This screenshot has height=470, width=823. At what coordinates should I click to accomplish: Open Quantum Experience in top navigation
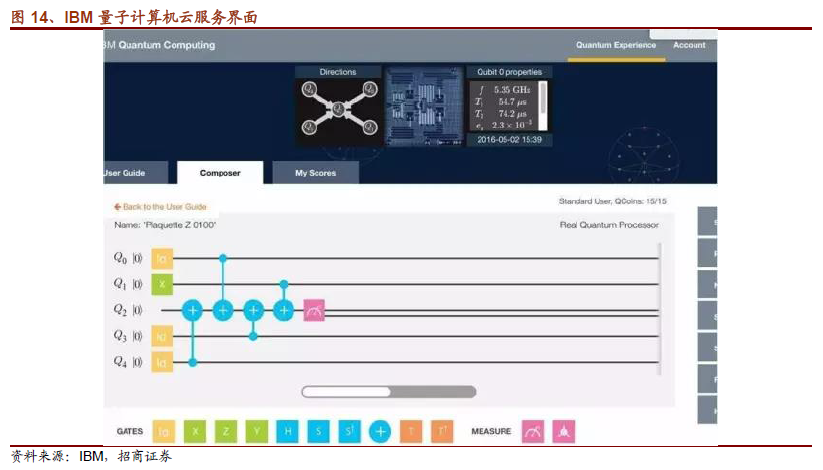(616, 45)
